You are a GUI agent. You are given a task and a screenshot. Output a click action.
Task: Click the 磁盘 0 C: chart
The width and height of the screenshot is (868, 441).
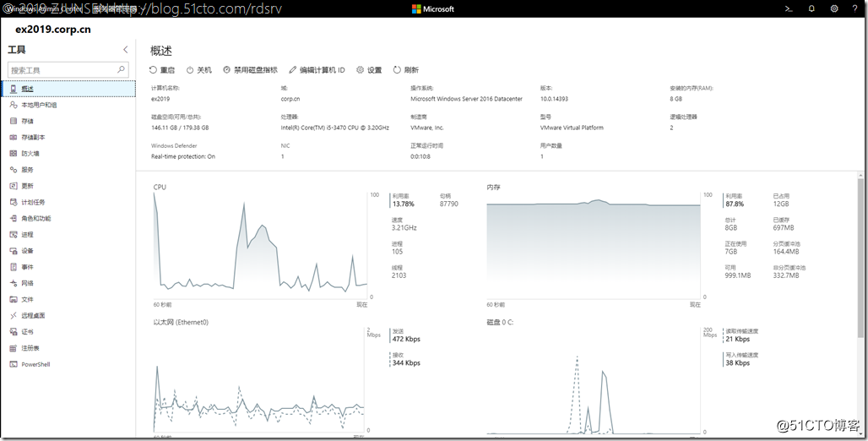coord(594,379)
